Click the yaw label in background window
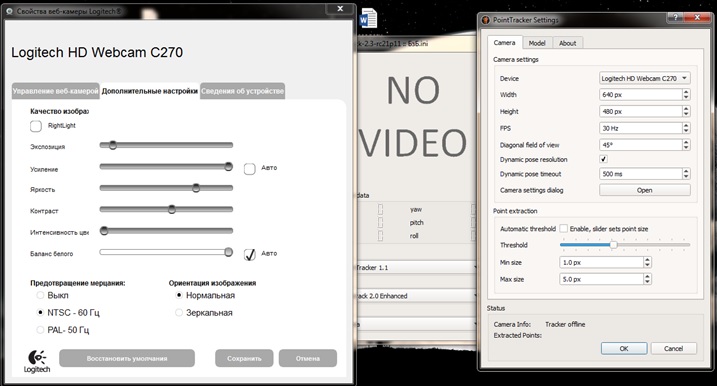 point(416,209)
